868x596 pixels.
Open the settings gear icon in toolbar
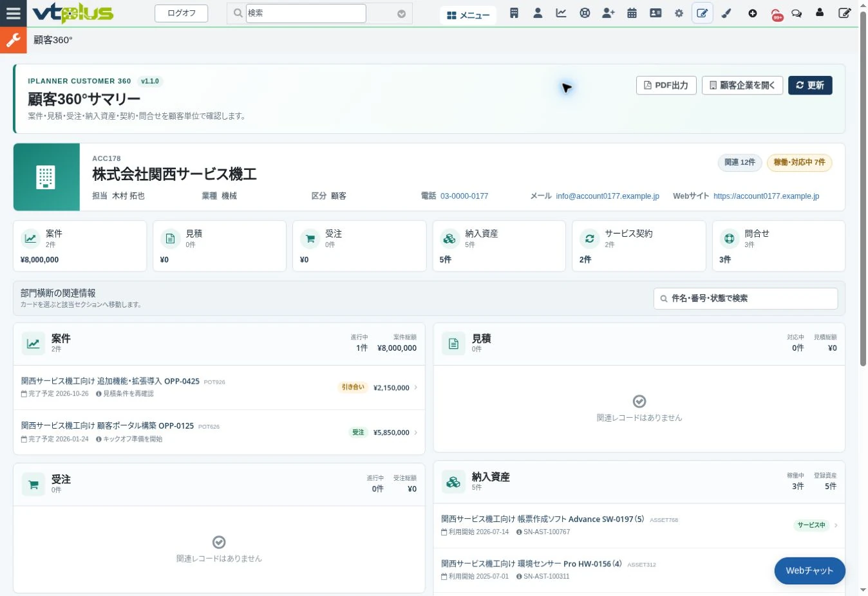679,13
